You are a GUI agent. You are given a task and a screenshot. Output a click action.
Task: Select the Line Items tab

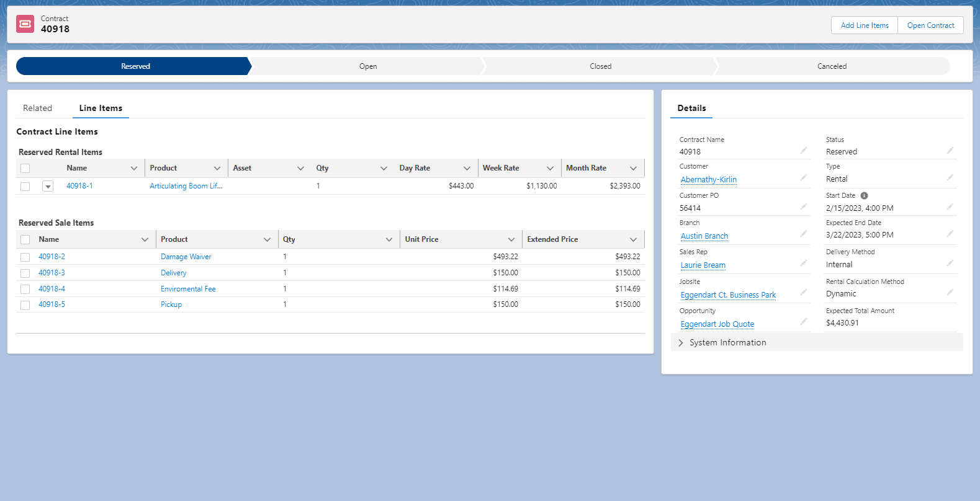[x=101, y=109]
